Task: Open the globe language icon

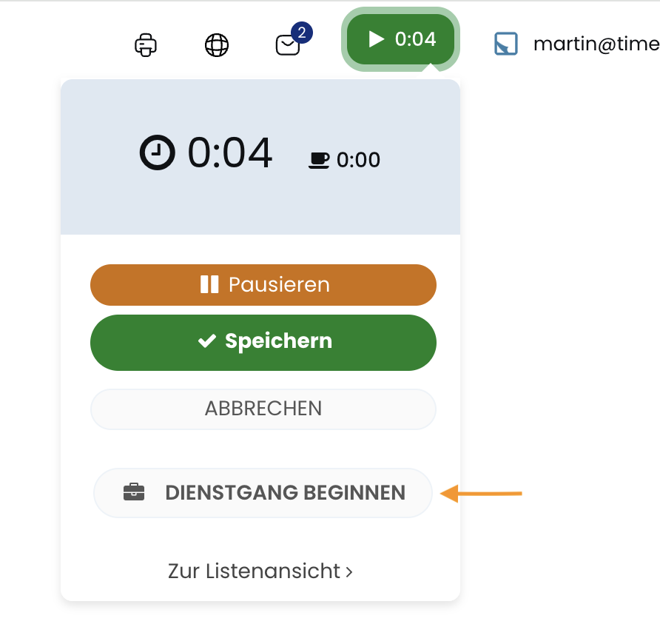Action: click(217, 45)
